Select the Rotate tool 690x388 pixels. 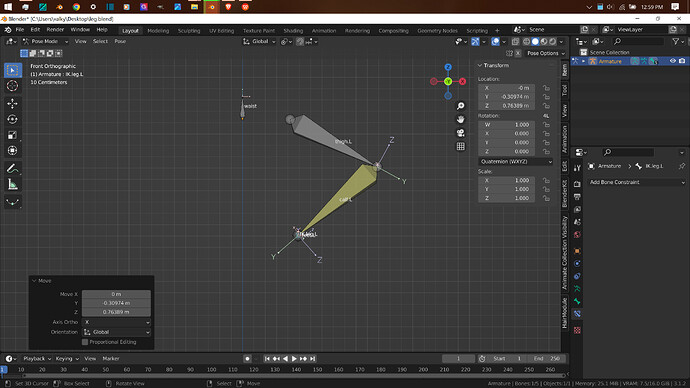pos(13,119)
